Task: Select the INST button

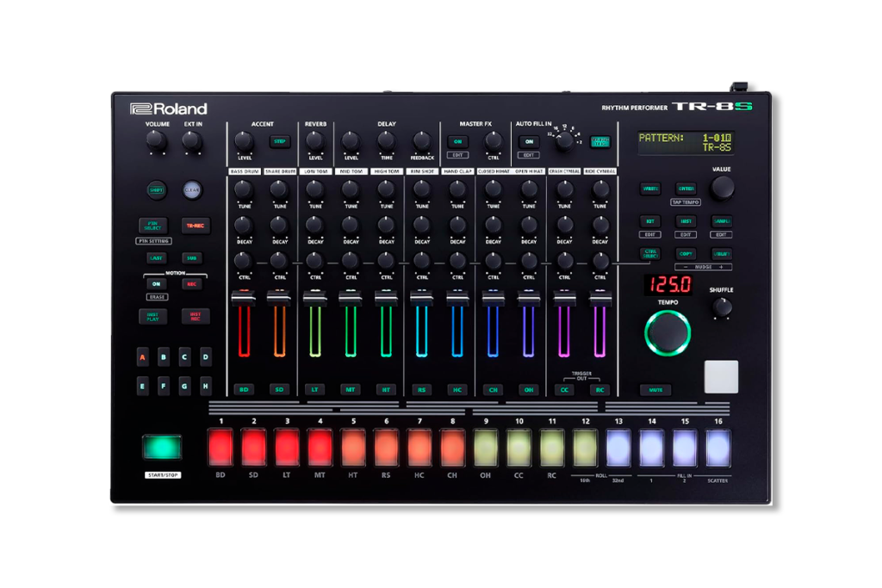Action: [686, 221]
